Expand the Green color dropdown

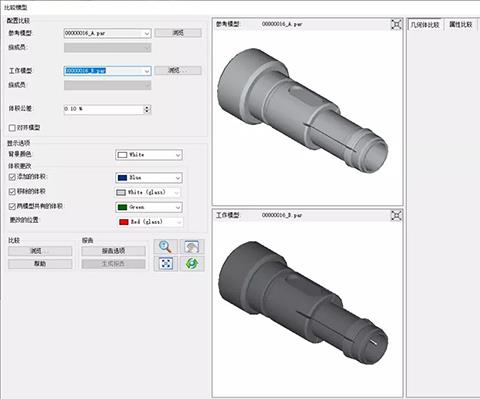[x=178, y=207]
